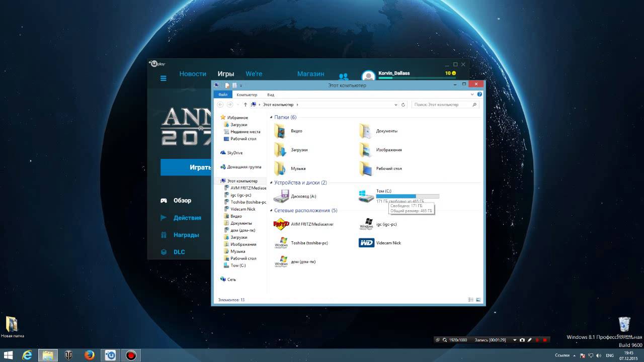The image size is (644, 362).
Task: Switch to Uplay Игры tab
Action: point(226,74)
